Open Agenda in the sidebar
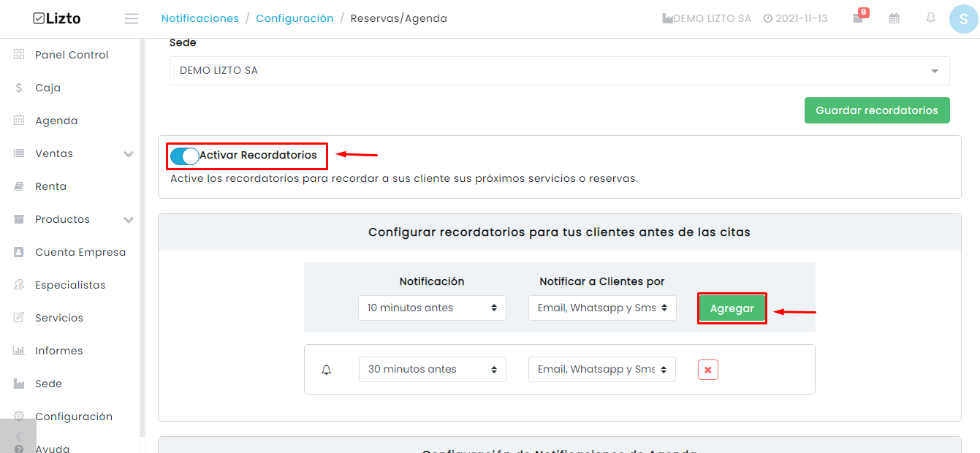980x453 pixels. pos(56,121)
